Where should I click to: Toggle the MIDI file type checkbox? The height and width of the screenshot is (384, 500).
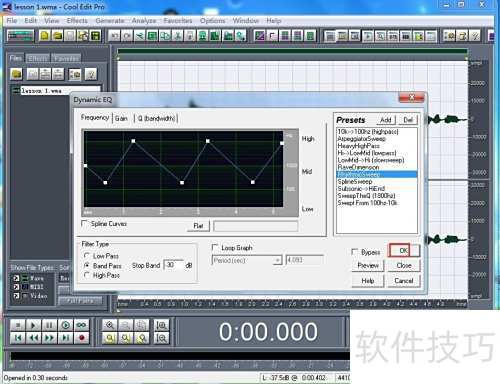(x=16, y=287)
